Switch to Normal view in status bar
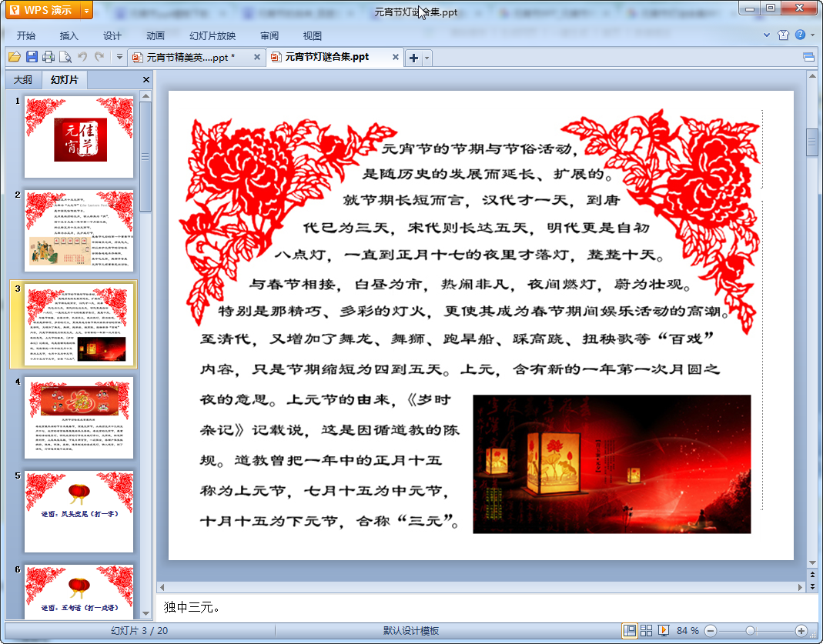 [x=630, y=631]
